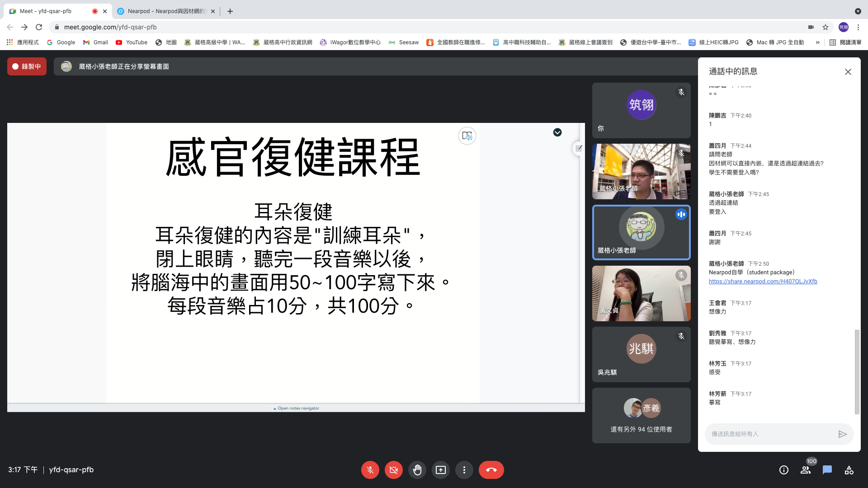868x488 pixels.
Task: Click the send message arrow
Action: (842, 434)
